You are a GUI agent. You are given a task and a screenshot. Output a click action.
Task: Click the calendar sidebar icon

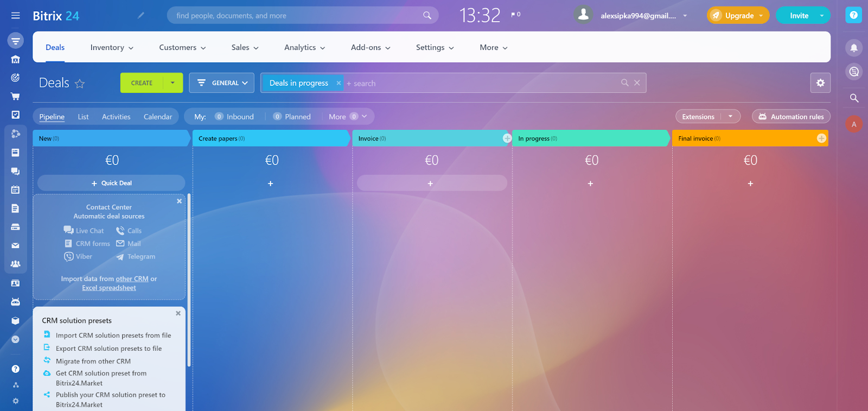(x=15, y=189)
